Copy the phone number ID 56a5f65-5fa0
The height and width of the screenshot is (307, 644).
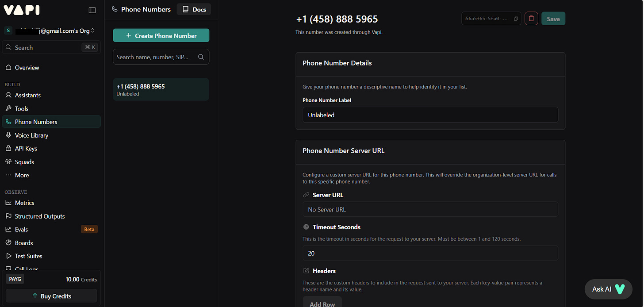pos(491,19)
